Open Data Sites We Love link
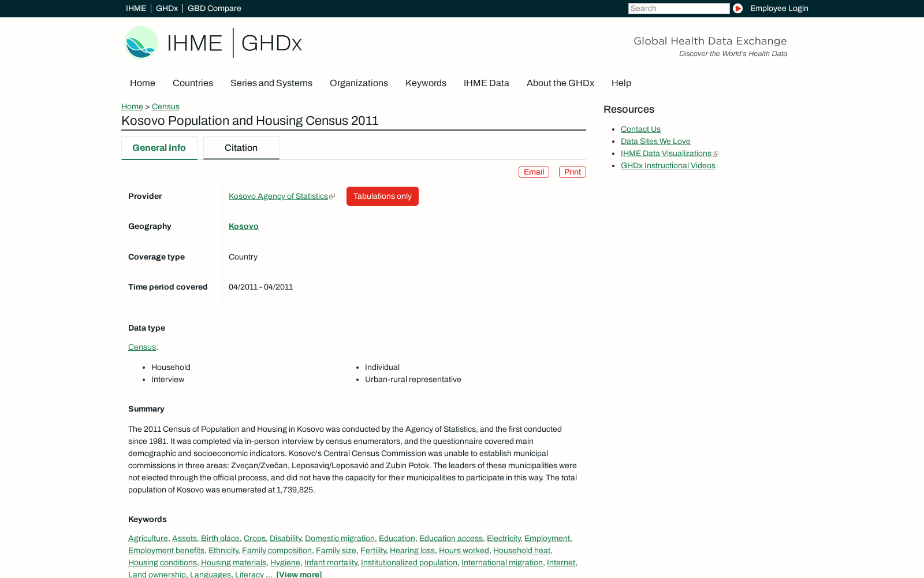This screenshot has width=924, height=578. click(655, 142)
